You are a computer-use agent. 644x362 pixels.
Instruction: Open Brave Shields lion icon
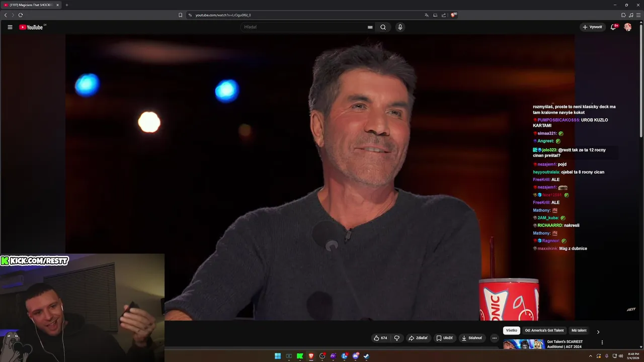453,15
